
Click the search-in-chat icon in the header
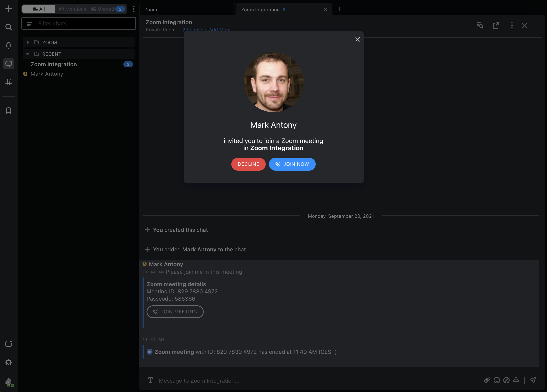tap(480, 25)
